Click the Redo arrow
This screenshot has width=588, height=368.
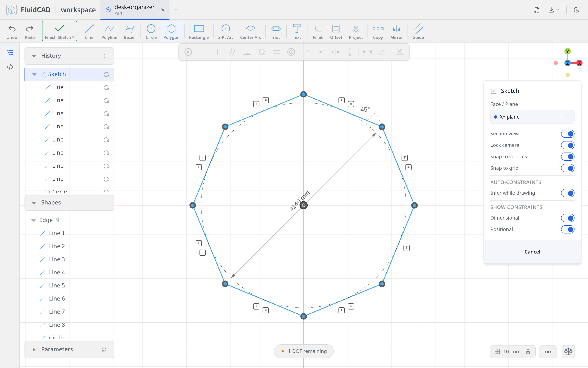click(x=30, y=32)
